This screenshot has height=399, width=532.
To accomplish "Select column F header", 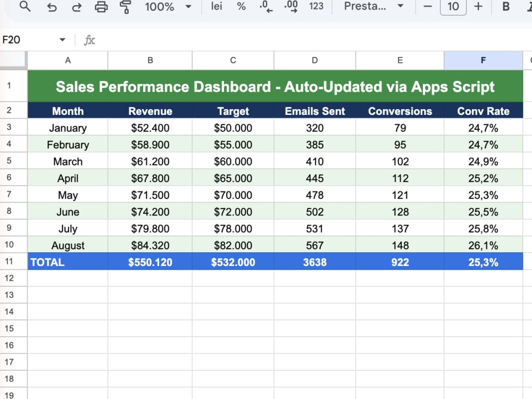I will 483,61.
